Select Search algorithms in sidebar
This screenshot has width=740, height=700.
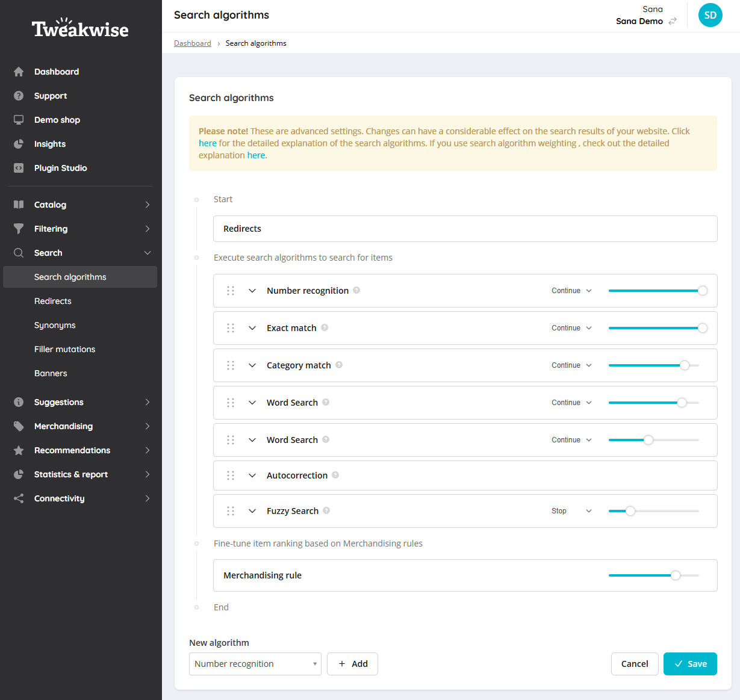[80, 277]
